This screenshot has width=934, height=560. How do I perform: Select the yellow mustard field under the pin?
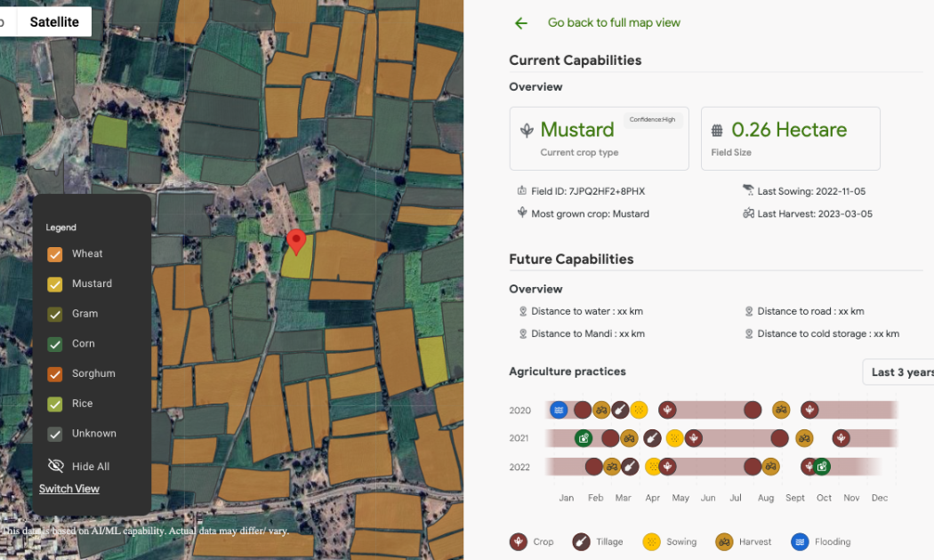click(x=297, y=265)
